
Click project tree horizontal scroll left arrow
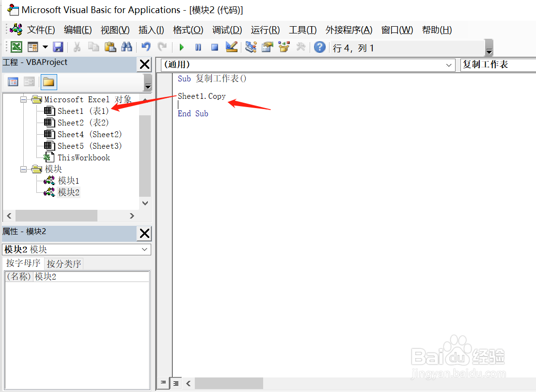[9, 216]
